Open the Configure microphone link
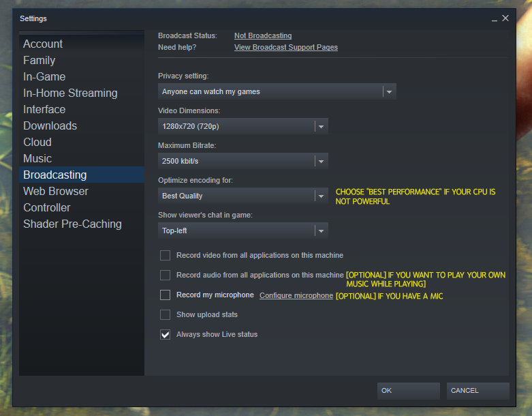The image size is (532, 416). pyautogui.click(x=296, y=295)
